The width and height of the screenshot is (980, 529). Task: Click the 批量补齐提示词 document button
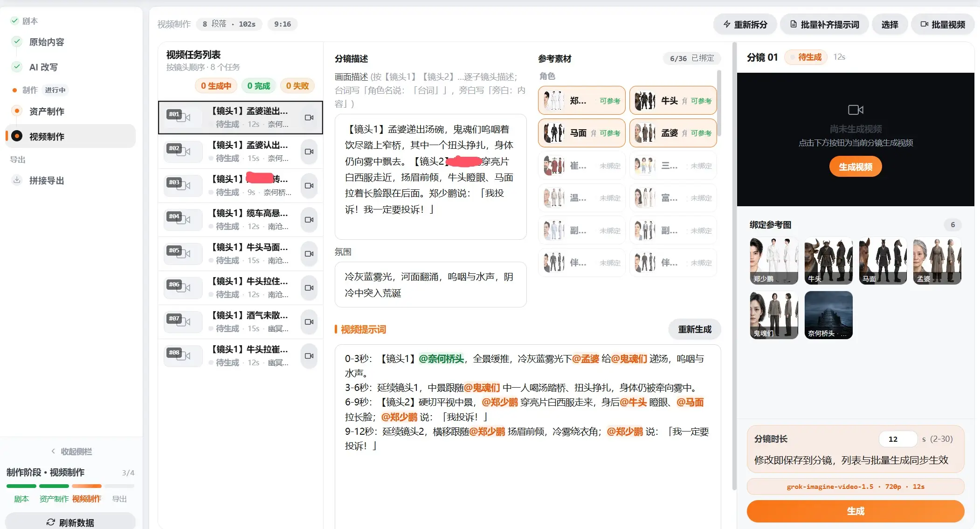[x=825, y=24]
